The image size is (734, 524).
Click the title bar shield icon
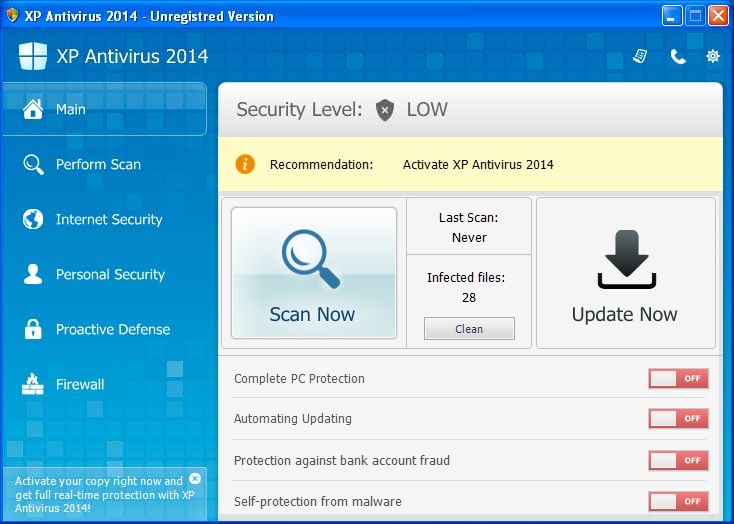pyautogui.click(x=12, y=15)
